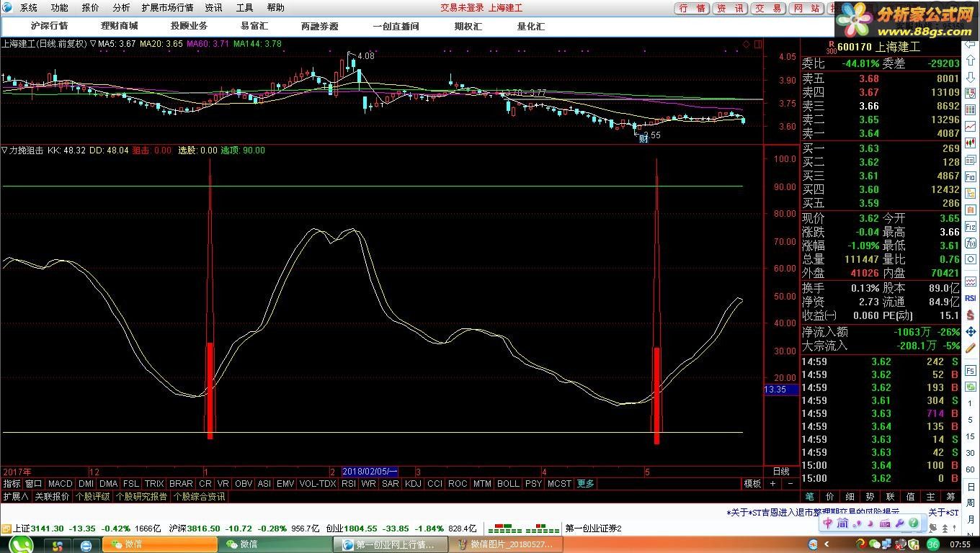Viewport: 980px width, 553px height.
Task: Click the small square icon above main chart
Action: click(759, 45)
